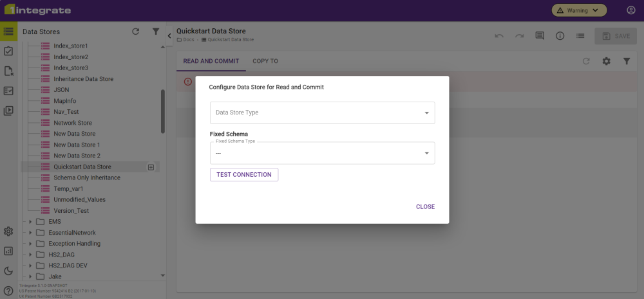644x299 pixels.
Task: Toggle dark mode moon icon
Action: (x=8, y=271)
